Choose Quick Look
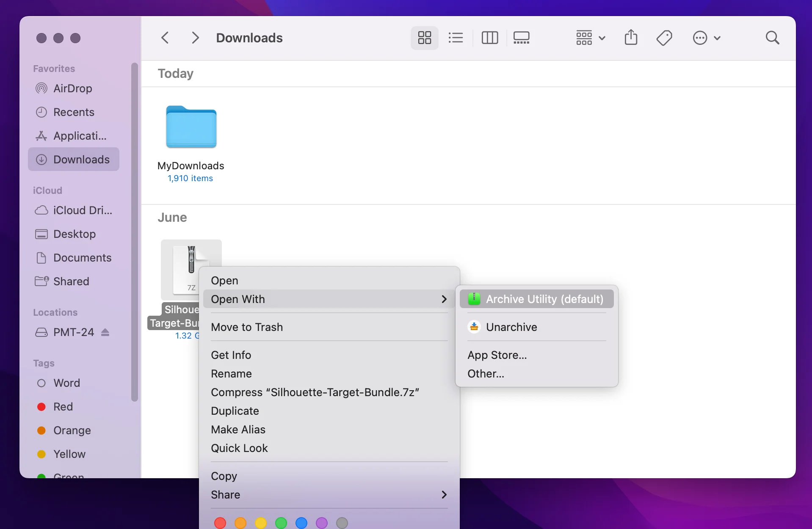812x529 pixels. pos(329,448)
